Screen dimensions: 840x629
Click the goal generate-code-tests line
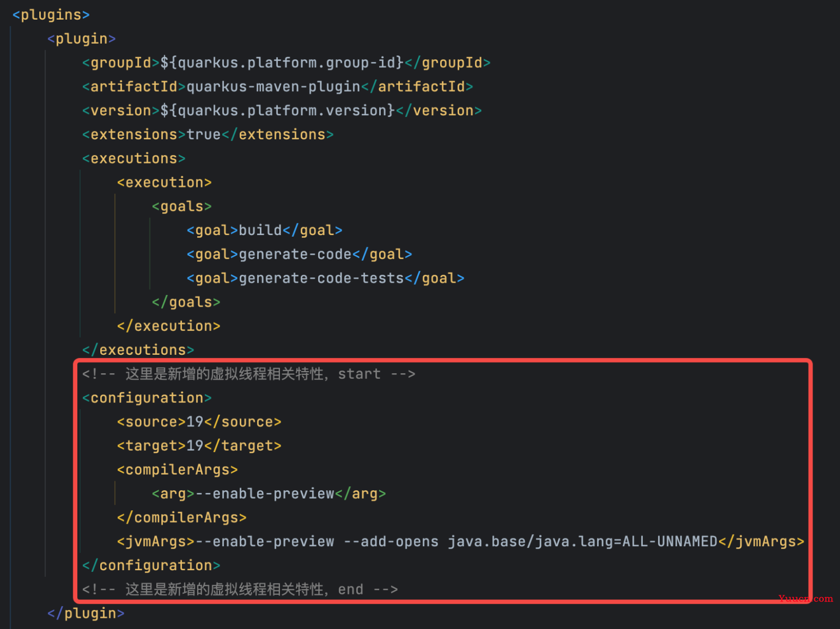[x=325, y=279]
